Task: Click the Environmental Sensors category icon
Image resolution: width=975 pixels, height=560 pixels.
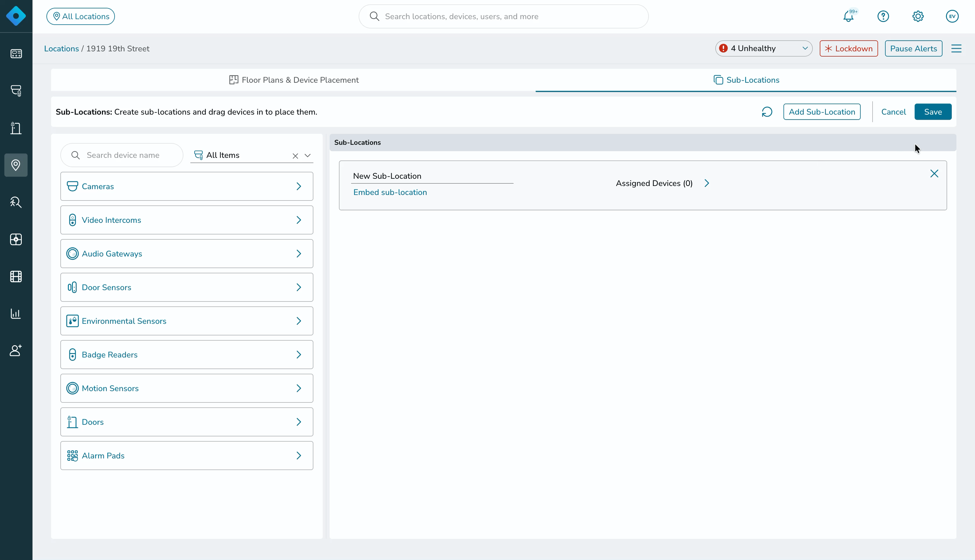Action: coord(72,321)
